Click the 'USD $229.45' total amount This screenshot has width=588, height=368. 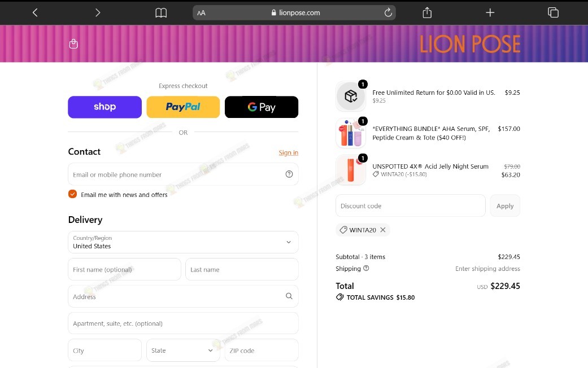(498, 286)
